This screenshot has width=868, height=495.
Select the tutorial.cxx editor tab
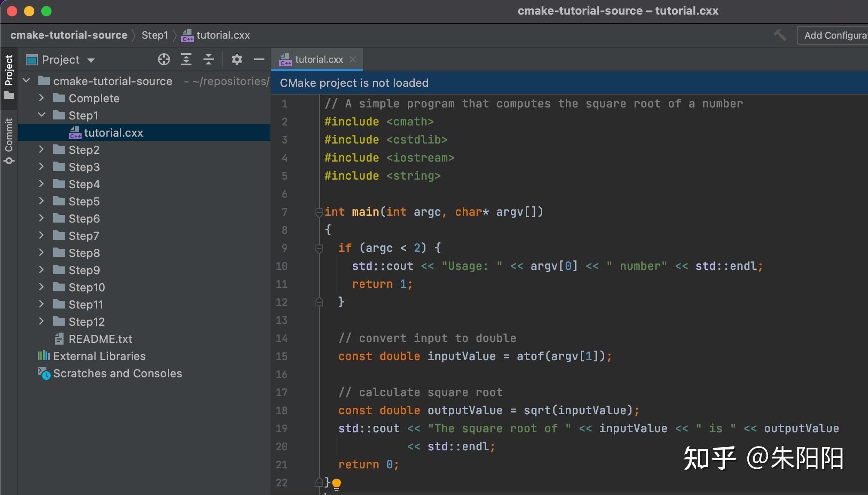[319, 59]
